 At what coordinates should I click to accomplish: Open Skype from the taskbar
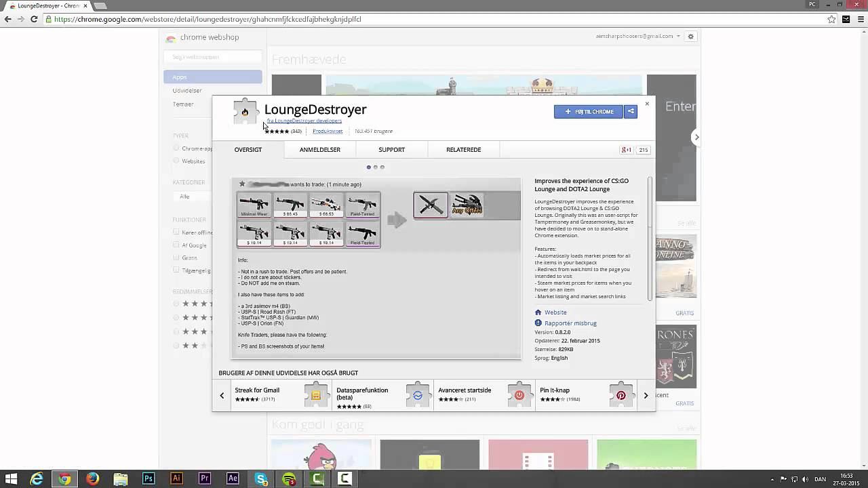pyautogui.click(x=261, y=479)
